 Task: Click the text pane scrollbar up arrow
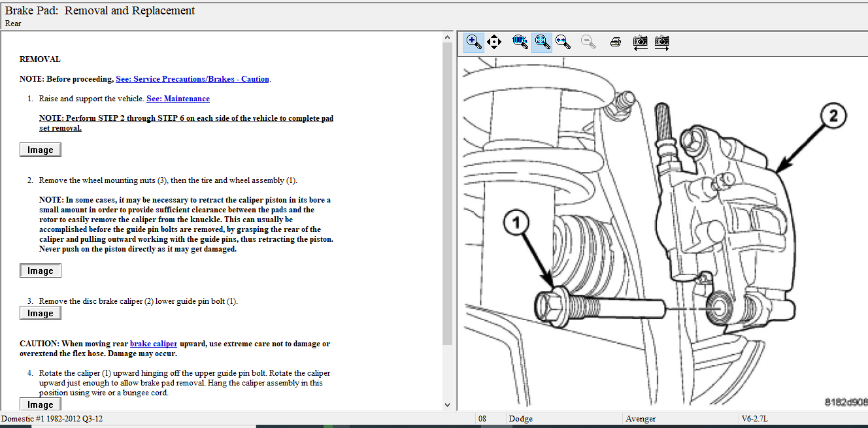(447, 37)
